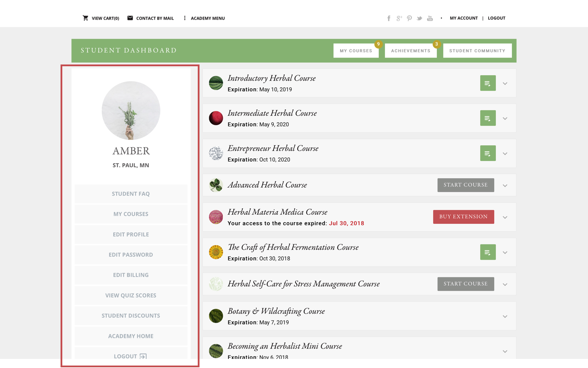
Task: Open the Facebook social icon
Action: click(389, 18)
